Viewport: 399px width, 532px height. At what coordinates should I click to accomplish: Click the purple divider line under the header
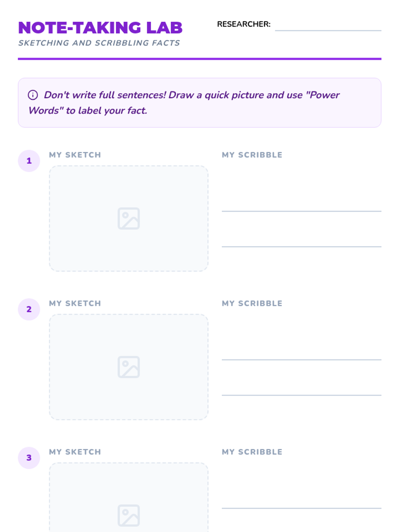pyautogui.click(x=199, y=59)
